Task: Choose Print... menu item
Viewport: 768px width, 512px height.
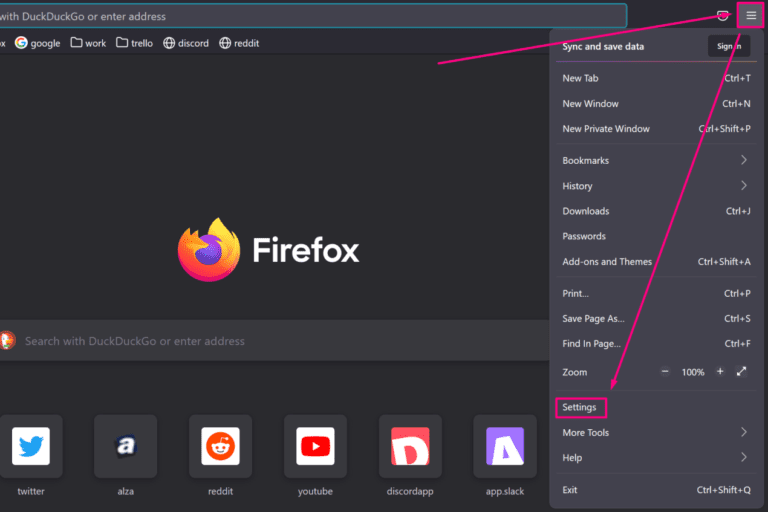Action: click(656, 293)
